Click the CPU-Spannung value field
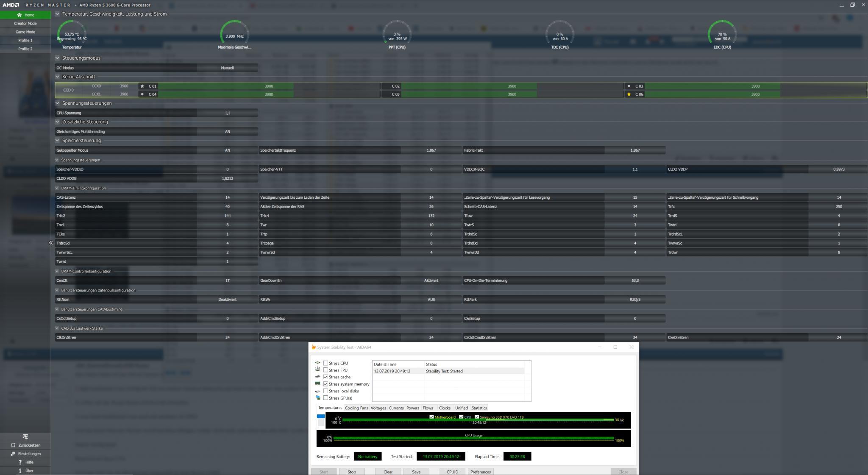 tap(227, 113)
